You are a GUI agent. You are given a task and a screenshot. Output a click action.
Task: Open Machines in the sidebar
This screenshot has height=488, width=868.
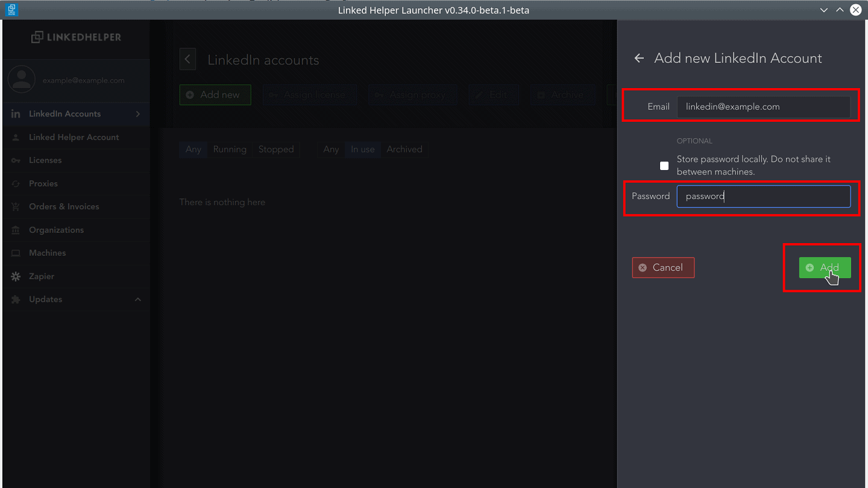tap(76, 253)
